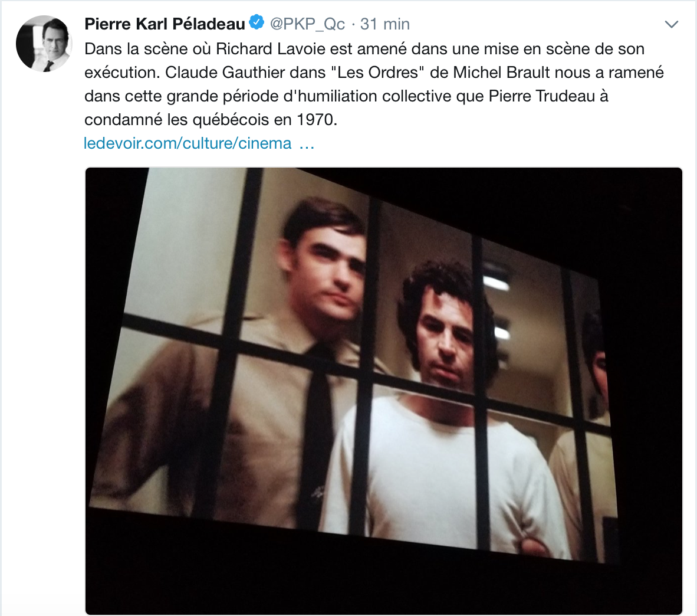This screenshot has width=697, height=616.
Task: Expand the truncated link ellipsis
Action: tap(307, 145)
